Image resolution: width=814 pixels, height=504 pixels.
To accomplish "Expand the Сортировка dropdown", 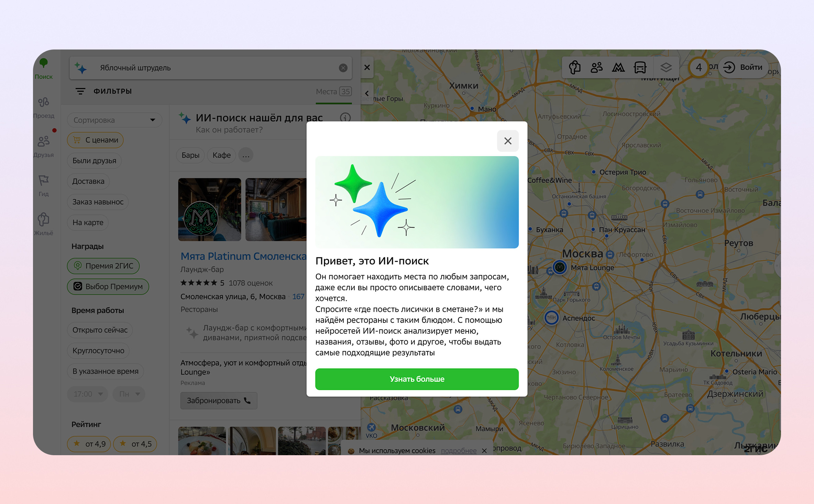I will [x=114, y=120].
